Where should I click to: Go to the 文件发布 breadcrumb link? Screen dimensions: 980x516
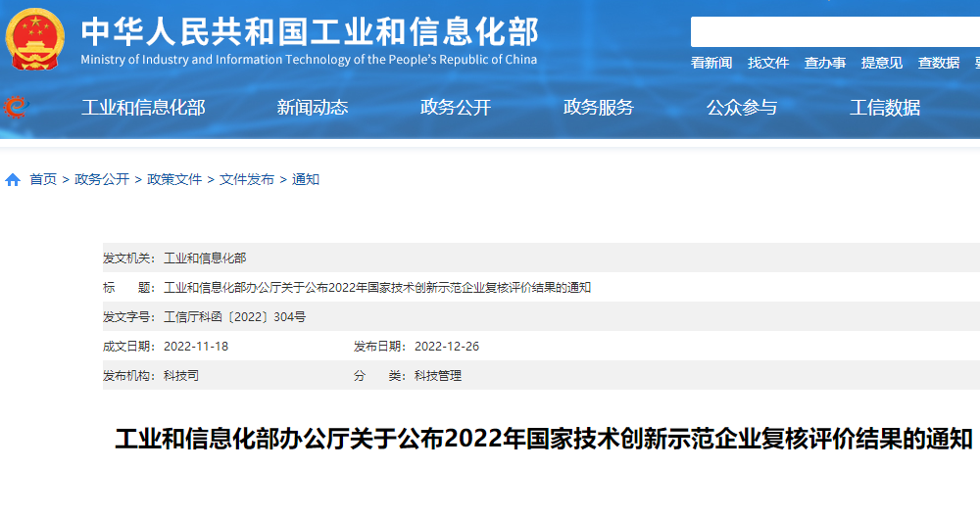click(247, 180)
